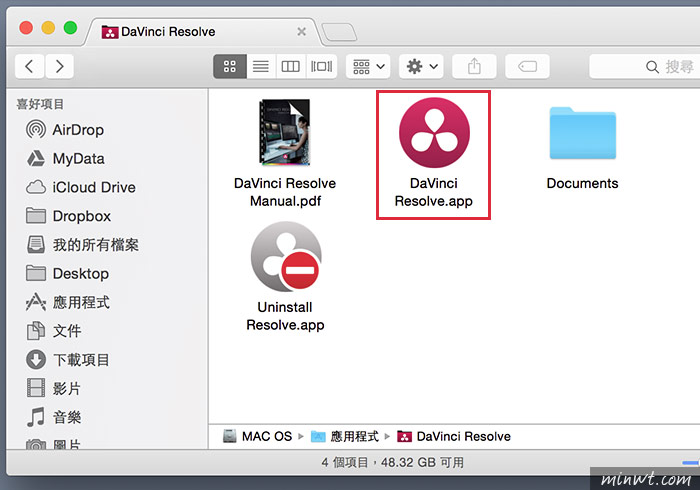Close the DaVinci Resolve tab
The height and width of the screenshot is (490, 700).
[302, 32]
